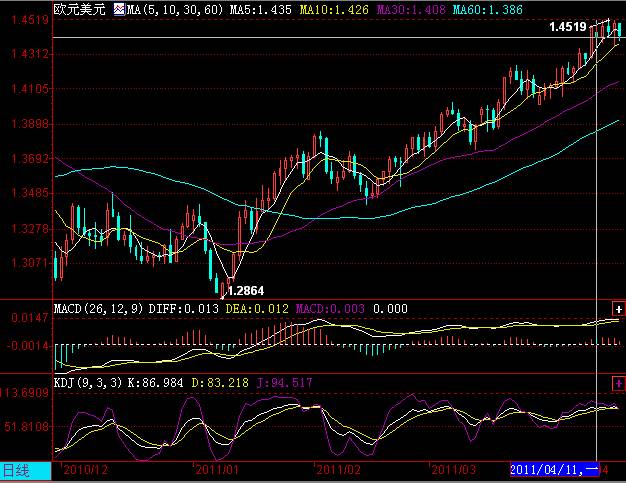The height and width of the screenshot is (483, 626).
Task: Select the 欧元美元 symbol title
Action: (79, 9)
